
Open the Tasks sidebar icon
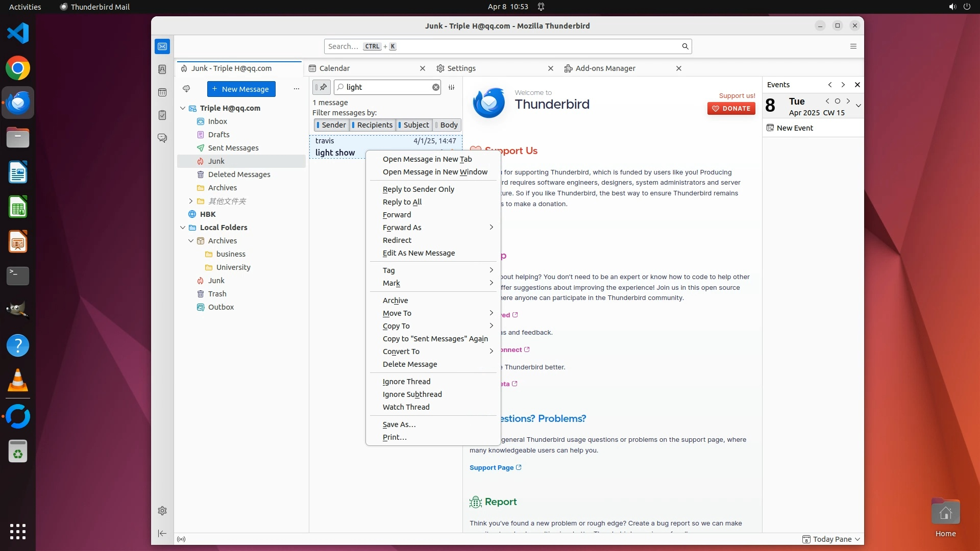162,115
